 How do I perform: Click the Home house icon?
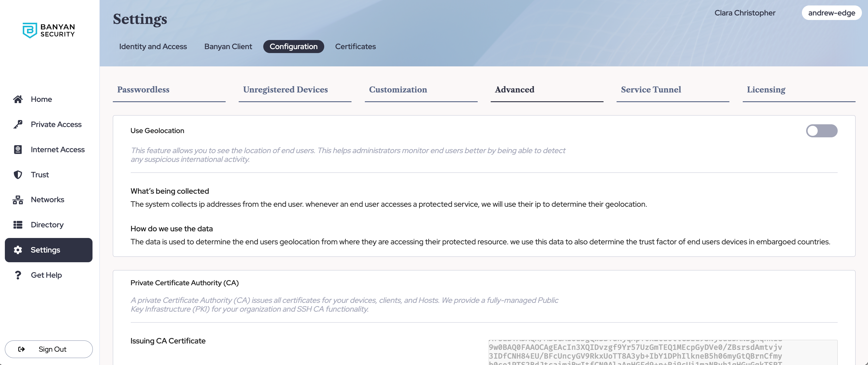18,99
